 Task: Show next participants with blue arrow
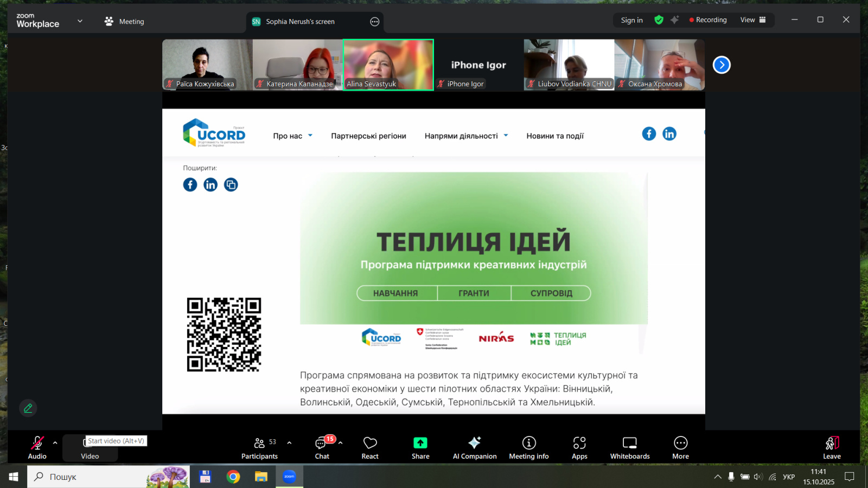[x=722, y=65]
